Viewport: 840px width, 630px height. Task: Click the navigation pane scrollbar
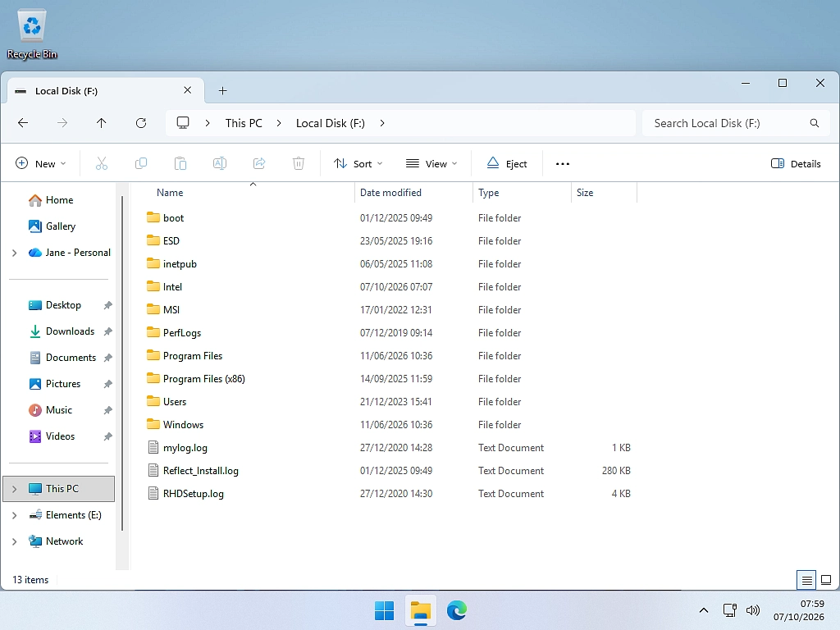point(123,364)
